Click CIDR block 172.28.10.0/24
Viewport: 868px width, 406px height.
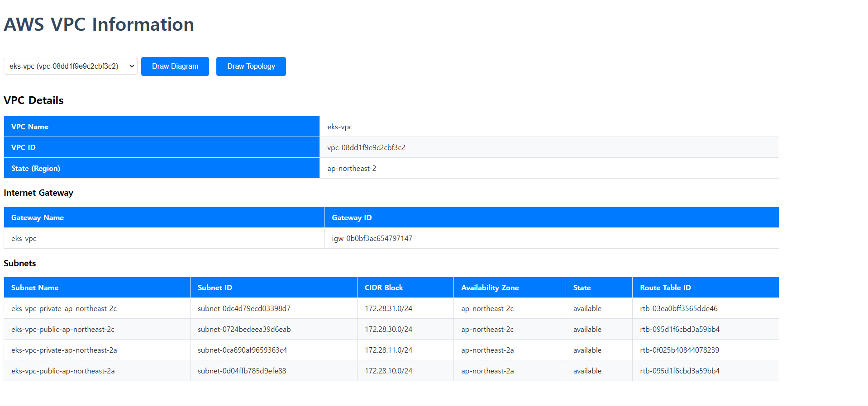coord(388,371)
